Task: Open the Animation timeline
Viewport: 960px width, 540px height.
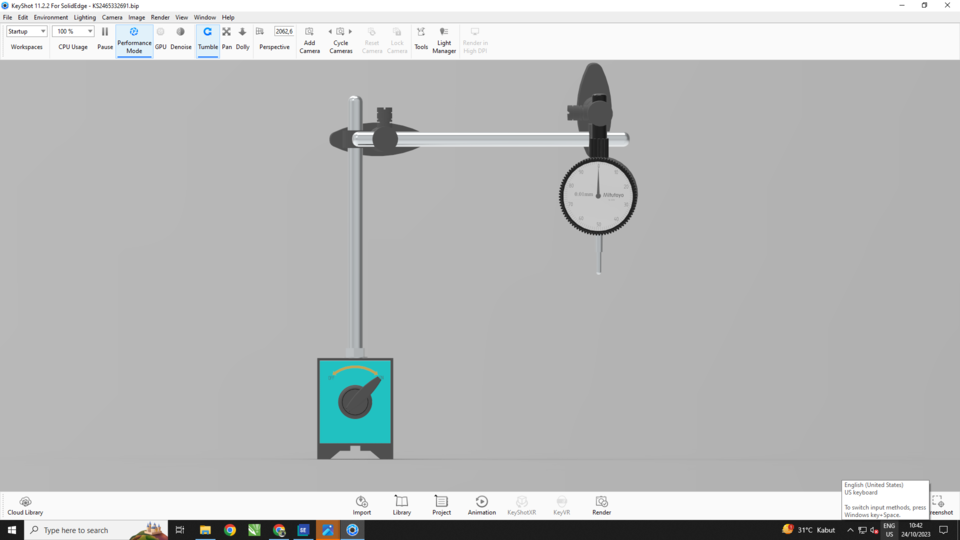Action: (x=482, y=506)
